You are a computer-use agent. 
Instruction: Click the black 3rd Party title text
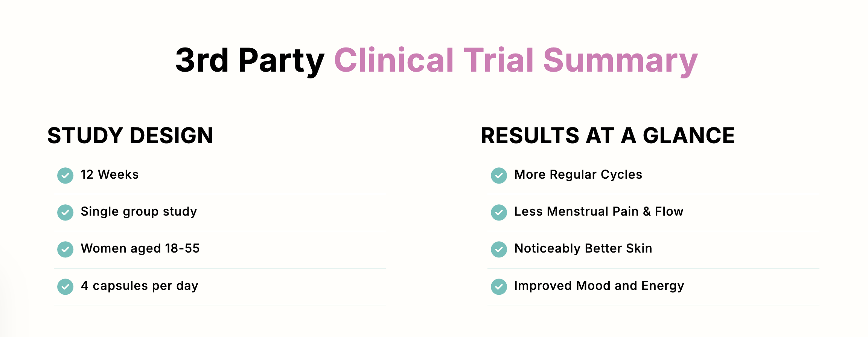tap(250, 60)
